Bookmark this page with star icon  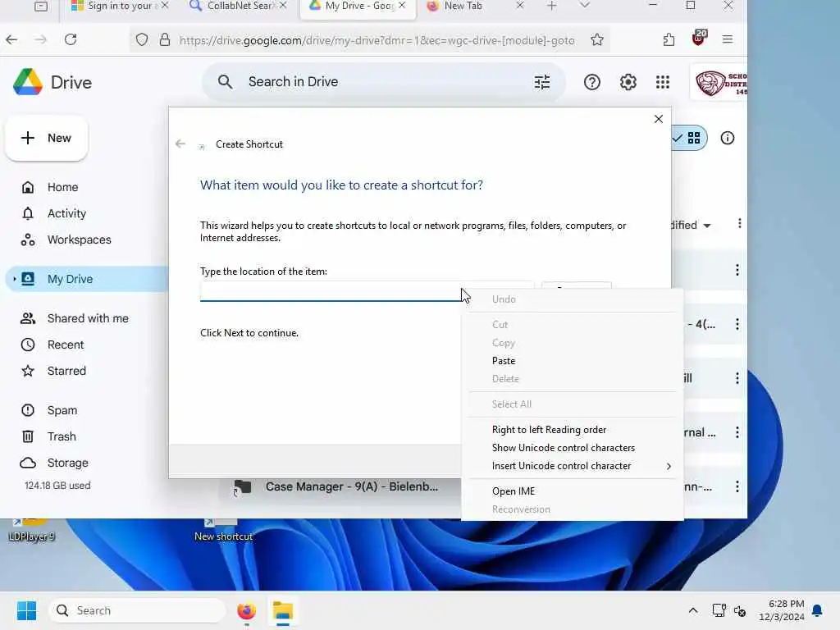click(597, 39)
